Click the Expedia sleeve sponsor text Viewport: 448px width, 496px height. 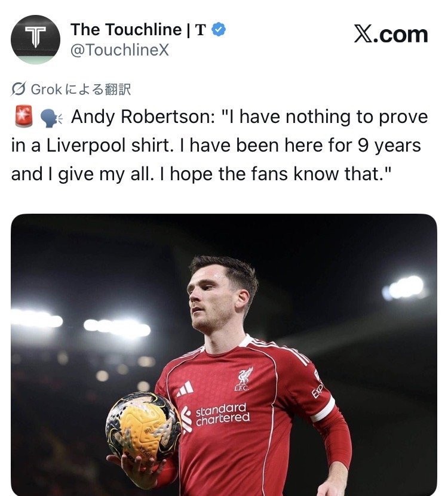(x=317, y=390)
